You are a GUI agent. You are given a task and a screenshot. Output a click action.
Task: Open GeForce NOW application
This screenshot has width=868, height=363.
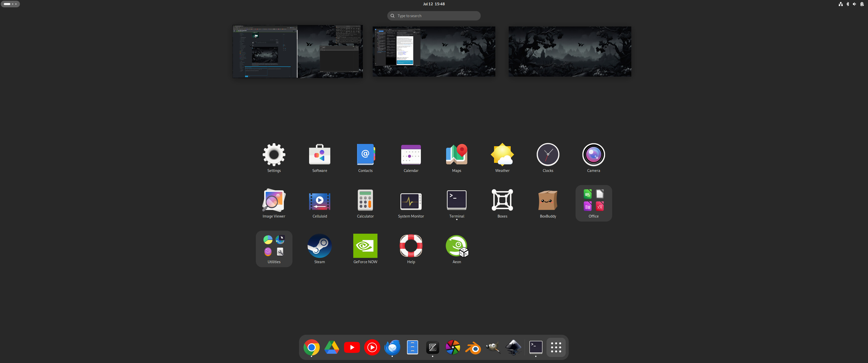tap(365, 246)
